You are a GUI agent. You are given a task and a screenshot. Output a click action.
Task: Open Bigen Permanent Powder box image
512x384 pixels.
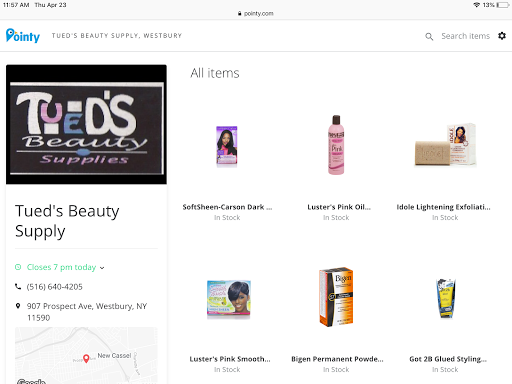point(336,297)
